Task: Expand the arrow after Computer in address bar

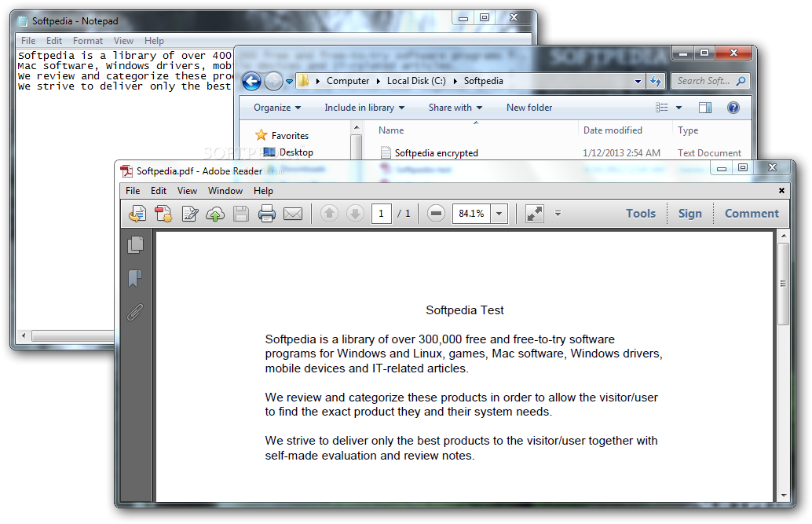Action: click(378, 81)
